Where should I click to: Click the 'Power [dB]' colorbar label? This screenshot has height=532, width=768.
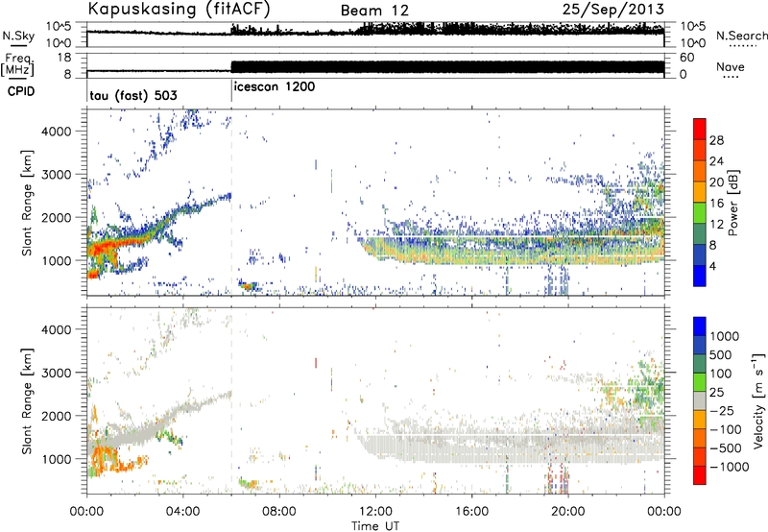pyautogui.click(x=732, y=203)
